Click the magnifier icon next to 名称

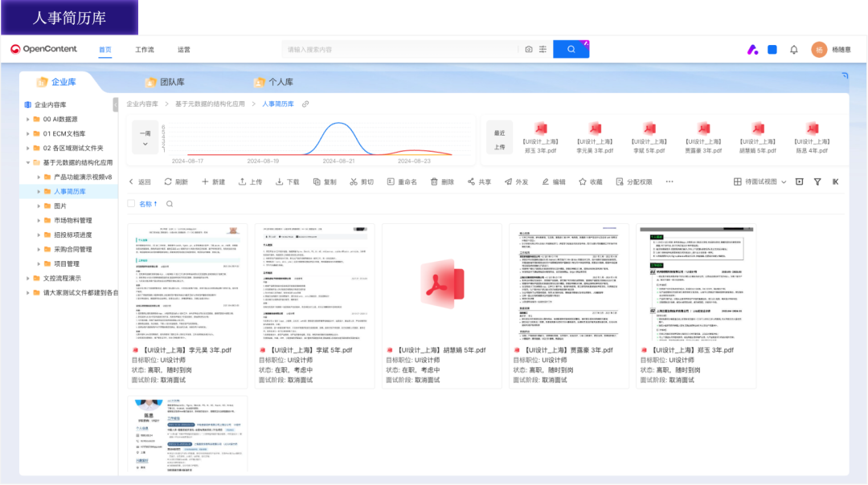[x=170, y=203]
